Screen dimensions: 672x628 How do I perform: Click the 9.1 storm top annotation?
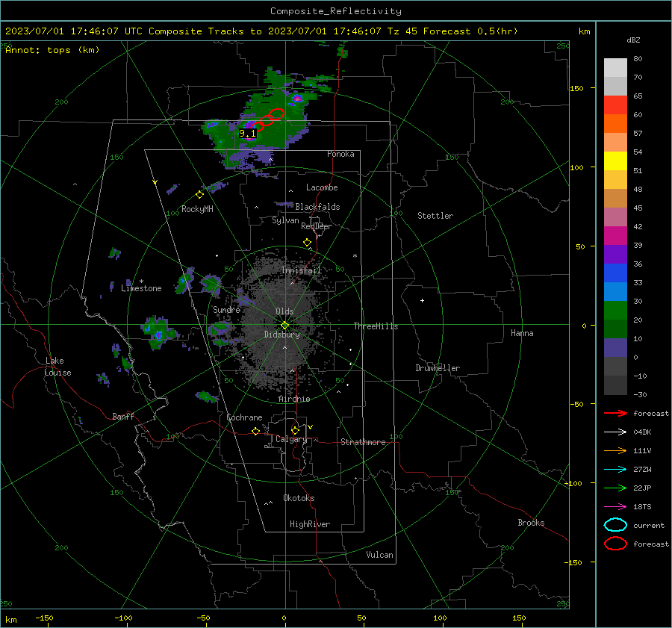pos(247,134)
